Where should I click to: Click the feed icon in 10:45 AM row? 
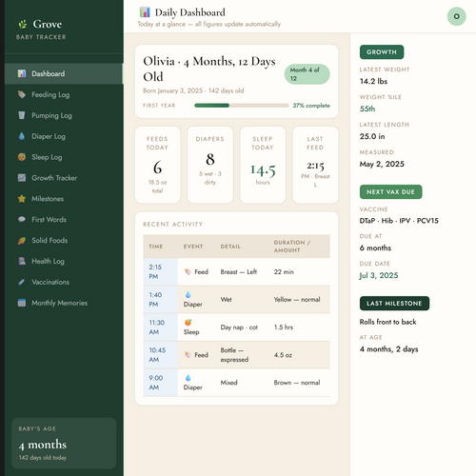[x=188, y=355]
